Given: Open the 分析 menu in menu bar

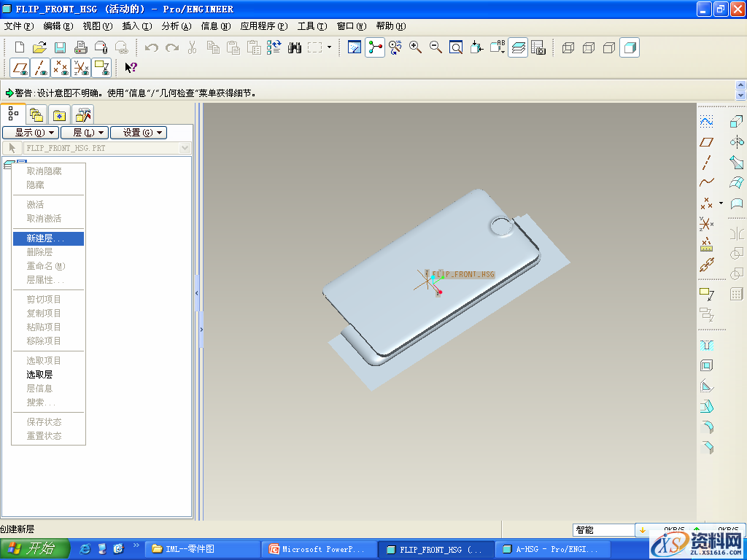Looking at the screenshot, I should [175, 26].
